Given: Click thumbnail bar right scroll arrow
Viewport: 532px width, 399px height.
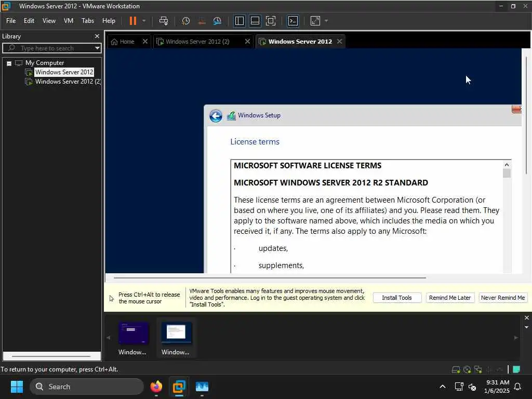Looking at the screenshot, I should pos(516,338).
